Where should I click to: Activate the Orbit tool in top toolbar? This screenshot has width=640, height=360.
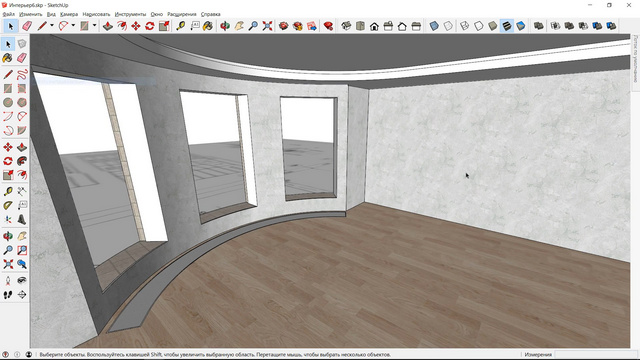coord(225,26)
